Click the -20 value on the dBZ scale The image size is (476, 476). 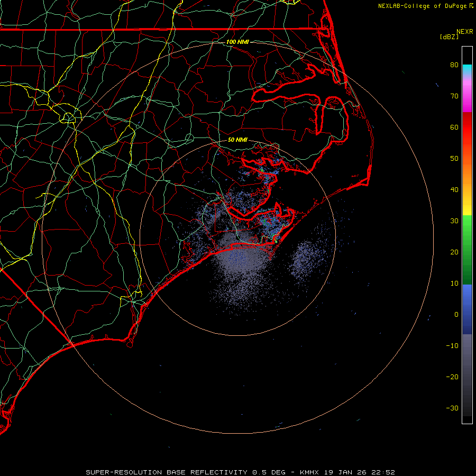[452, 377]
